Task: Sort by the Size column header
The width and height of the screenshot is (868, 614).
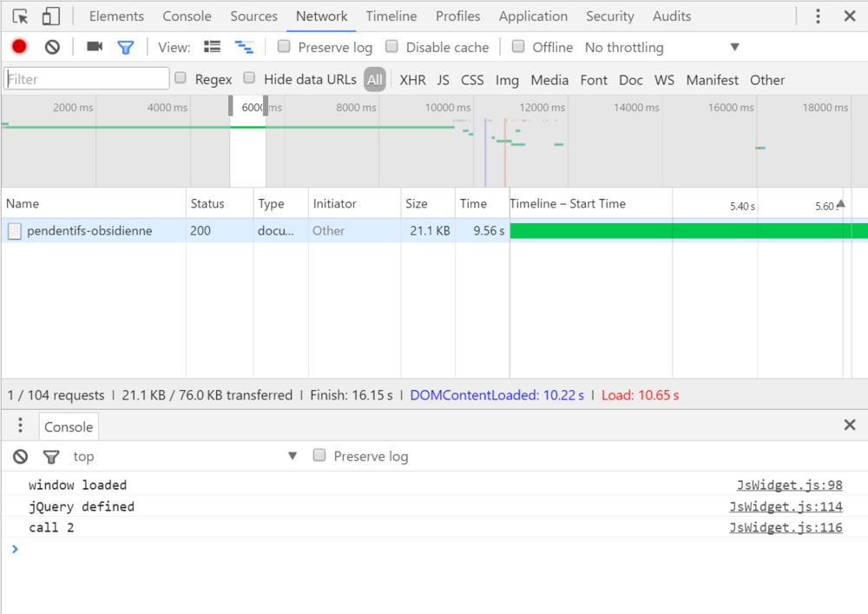Action: point(428,204)
